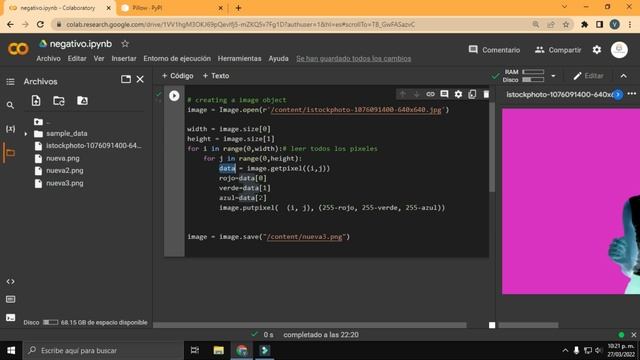Collapse the Colab header chevron
This screenshot has height=360, width=640.
point(624,76)
